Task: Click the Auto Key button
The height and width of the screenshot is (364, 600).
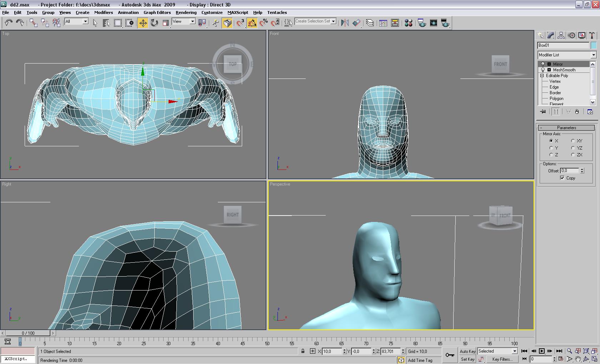Action: tap(467, 352)
